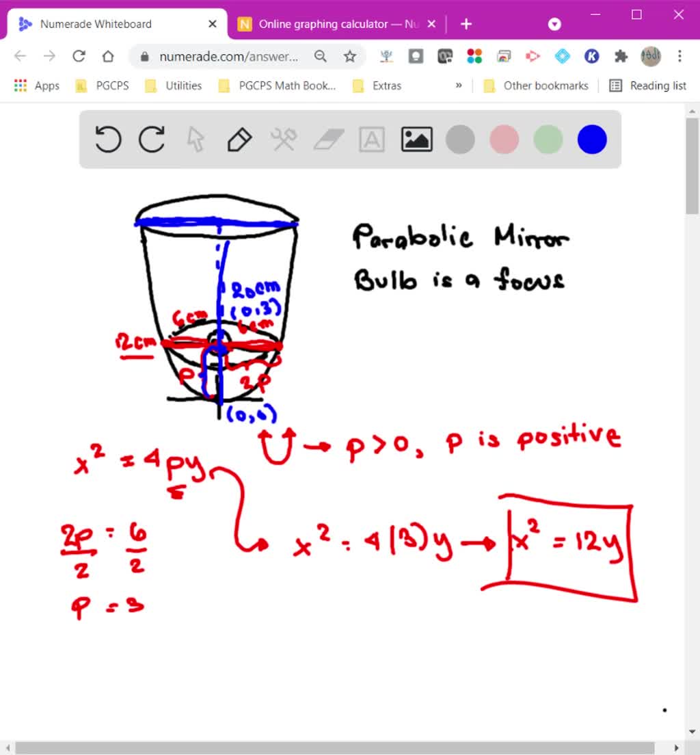The height and width of the screenshot is (755, 700).
Task: Reload the current page
Action: pyautogui.click(x=79, y=56)
